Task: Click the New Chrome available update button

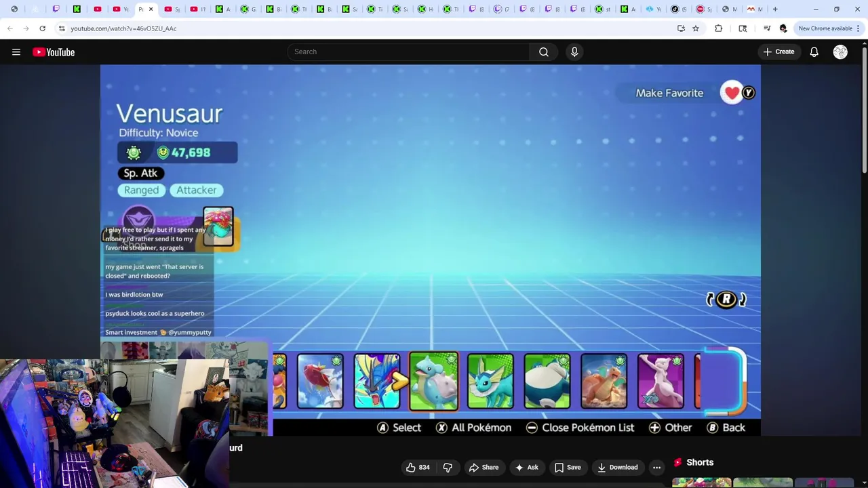Action: 825,28
